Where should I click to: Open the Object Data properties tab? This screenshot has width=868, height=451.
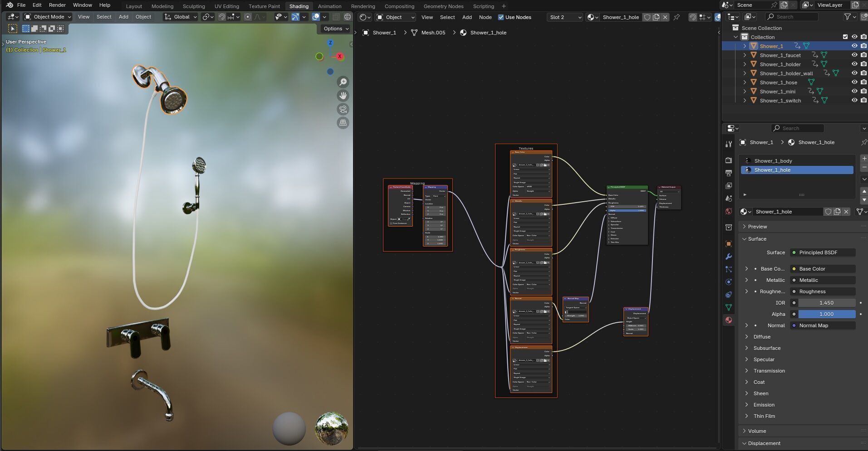tap(729, 307)
